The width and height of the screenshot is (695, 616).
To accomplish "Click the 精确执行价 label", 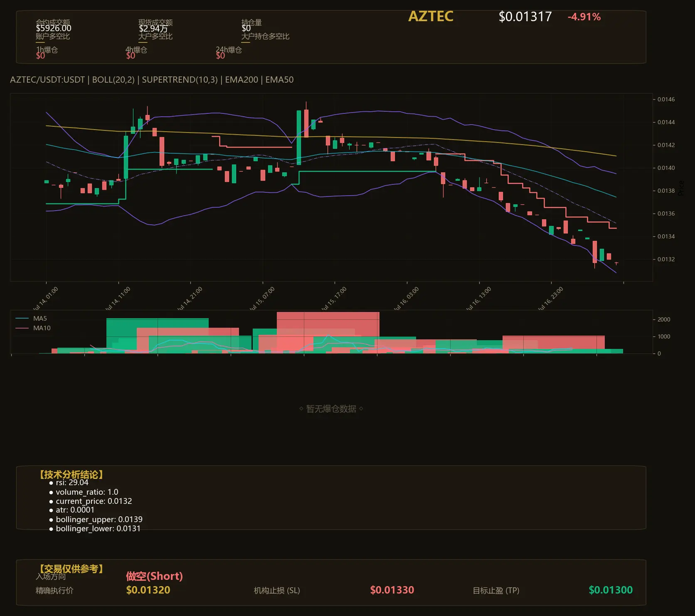I will pyautogui.click(x=54, y=590).
